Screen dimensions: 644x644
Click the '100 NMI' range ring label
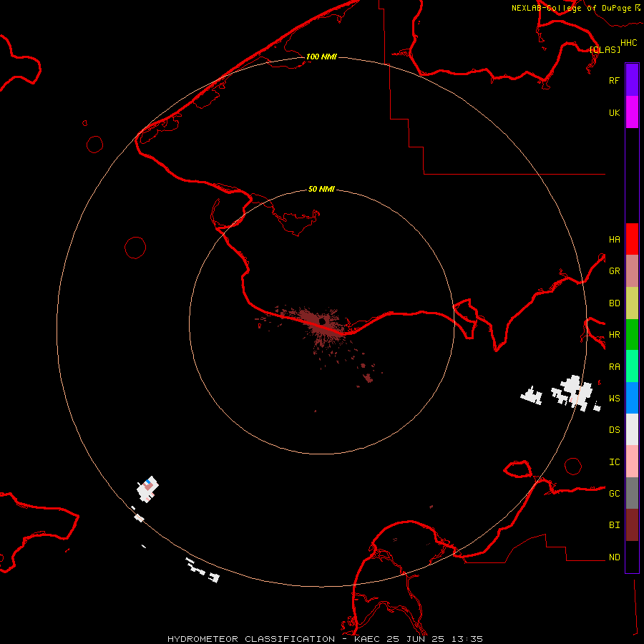click(321, 57)
